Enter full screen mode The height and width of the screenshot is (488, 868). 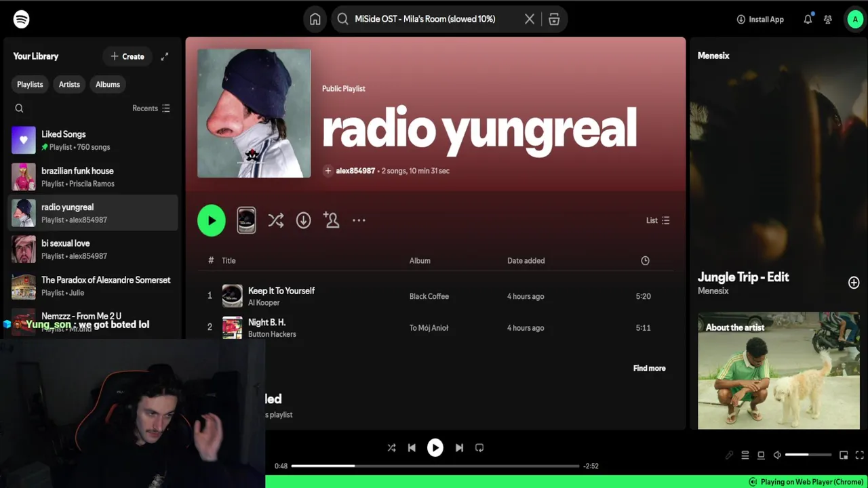pyautogui.click(x=859, y=455)
